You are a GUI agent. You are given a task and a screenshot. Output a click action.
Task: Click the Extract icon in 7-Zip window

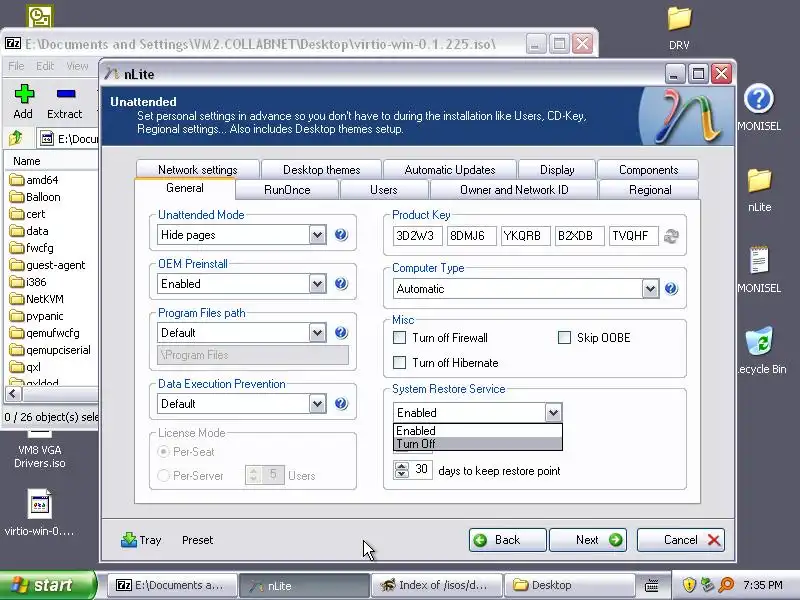click(66, 94)
